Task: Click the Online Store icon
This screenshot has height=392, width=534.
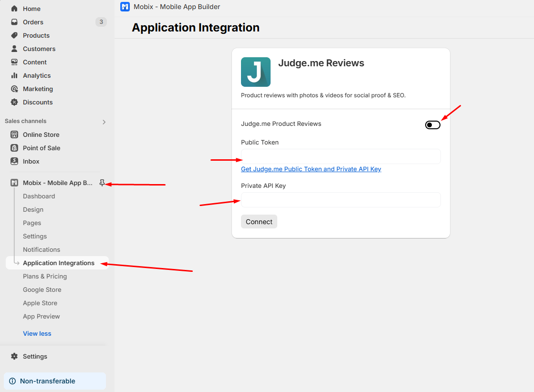Action: click(14, 134)
